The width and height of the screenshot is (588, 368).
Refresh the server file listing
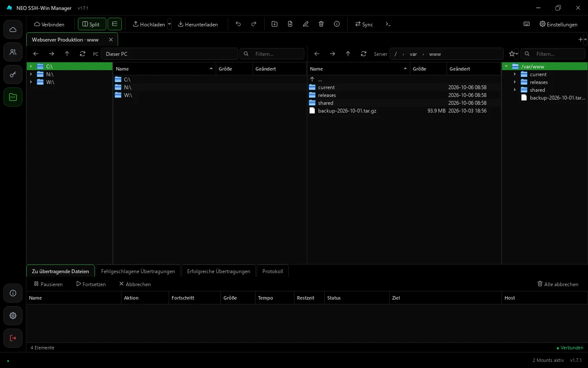pyautogui.click(x=364, y=54)
